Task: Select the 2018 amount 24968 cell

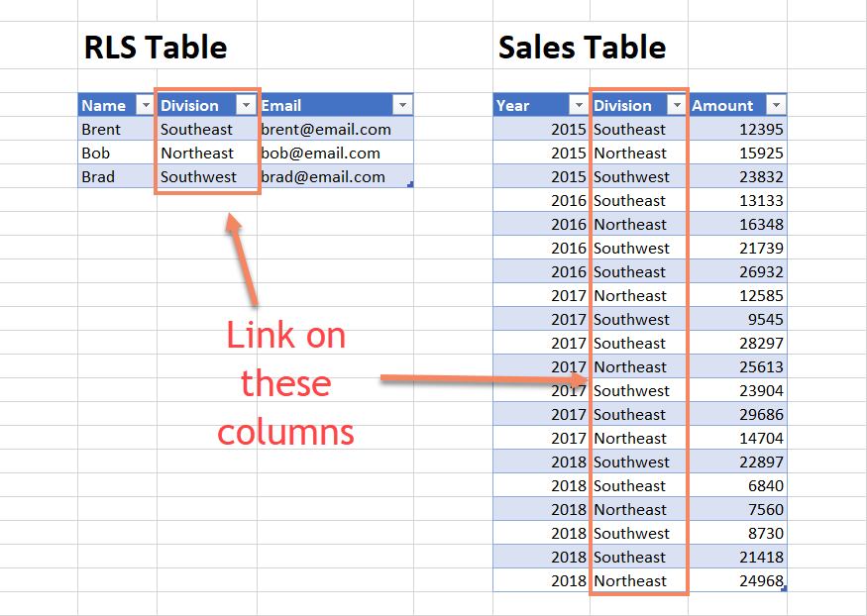Action: [x=757, y=580]
